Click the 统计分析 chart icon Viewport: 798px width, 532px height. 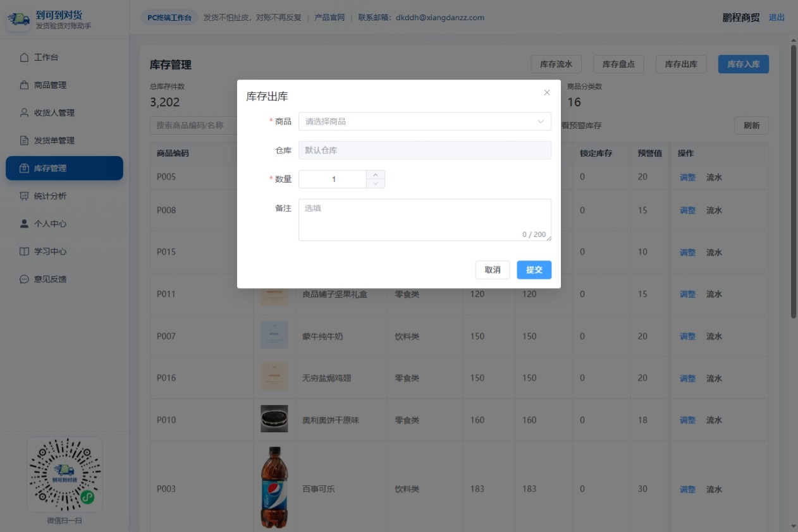(x=24, y=196)
